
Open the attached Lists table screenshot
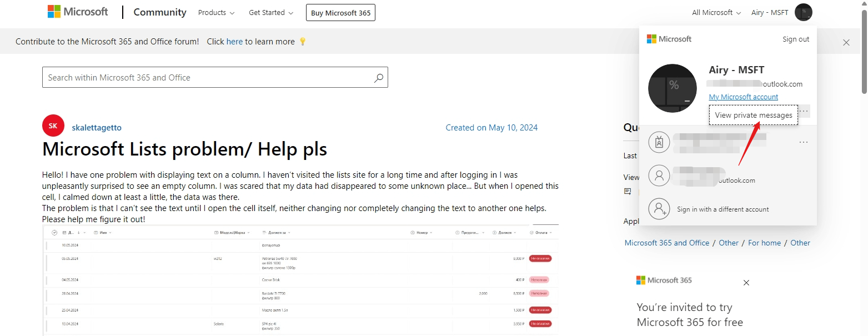300,280
